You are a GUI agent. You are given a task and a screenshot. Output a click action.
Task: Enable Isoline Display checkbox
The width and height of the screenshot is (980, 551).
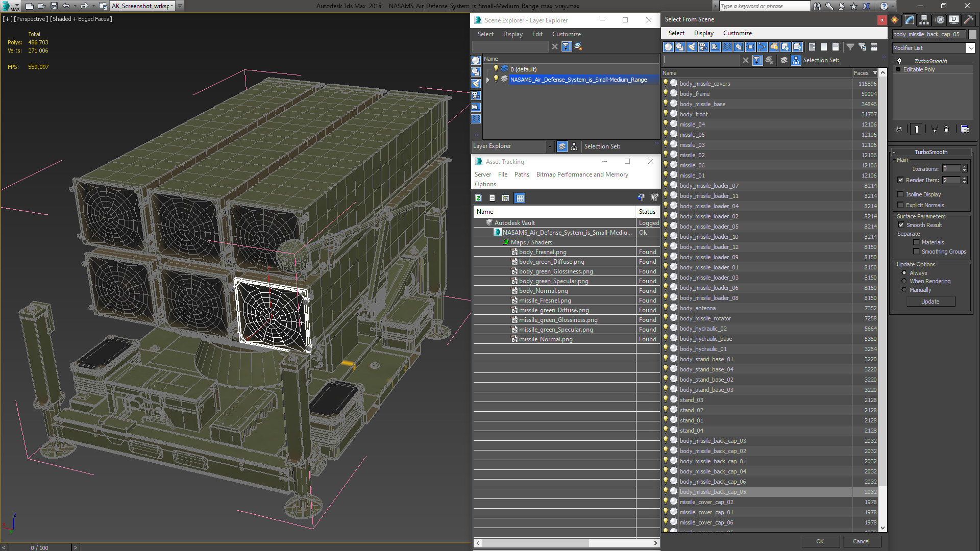click(x=901, y=194)
